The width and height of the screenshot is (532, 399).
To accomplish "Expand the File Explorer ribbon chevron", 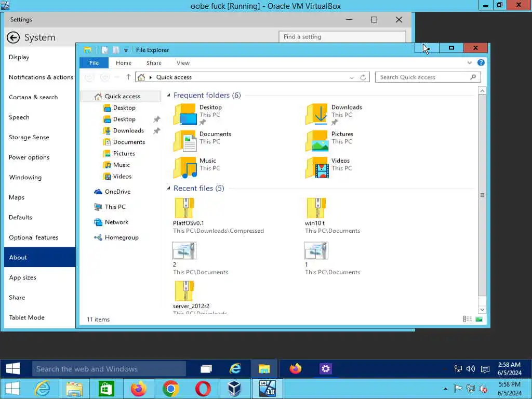I will 470,63.
